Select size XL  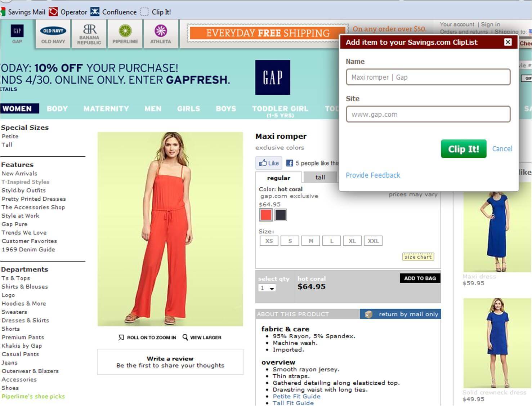[352, 241]
